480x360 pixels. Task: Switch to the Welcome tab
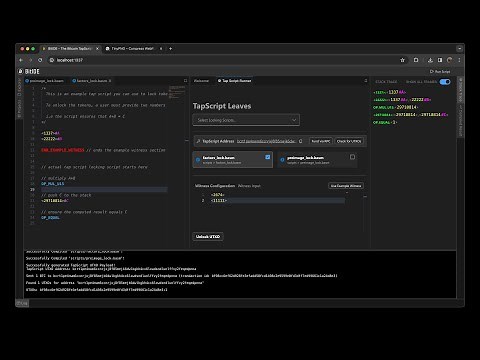[201, 81]
